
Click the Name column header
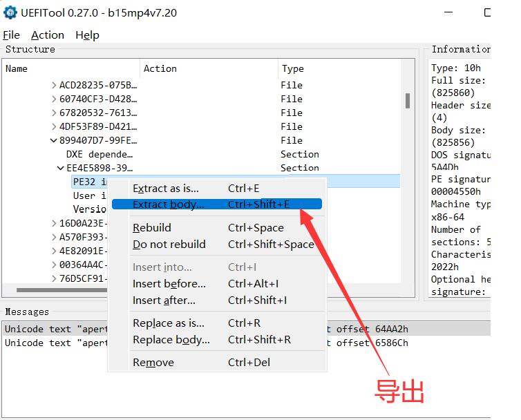pyautogui.click(x=70, y=68)
